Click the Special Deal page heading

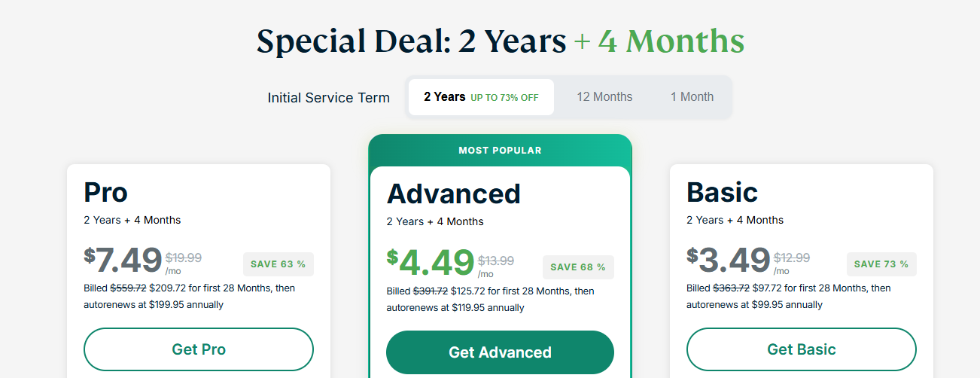coord(500,41)
